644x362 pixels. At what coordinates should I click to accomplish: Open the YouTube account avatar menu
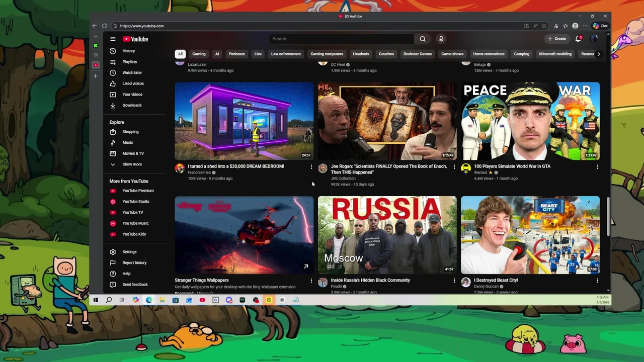[x=594, y=39]
